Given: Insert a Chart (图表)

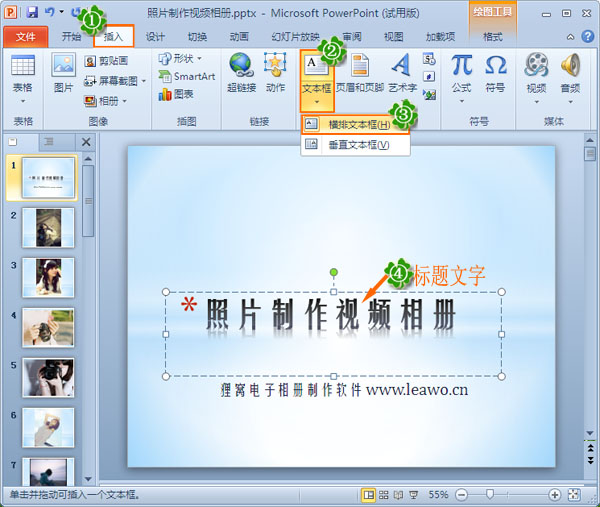Looking at the screenshot, I should [x=176, y=94].
